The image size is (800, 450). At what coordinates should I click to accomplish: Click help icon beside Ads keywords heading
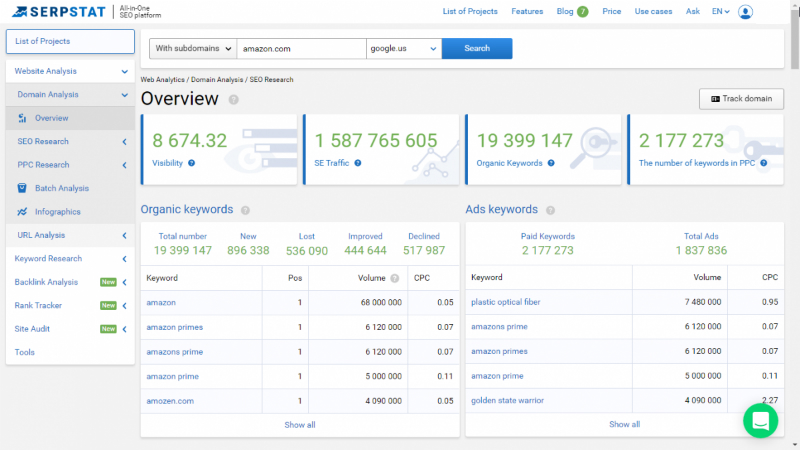550,210
